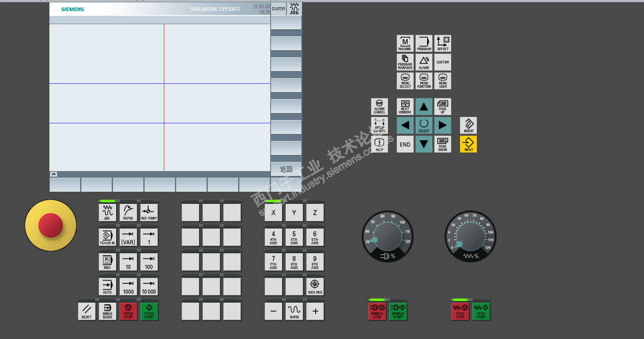Click the RESET key

tap(87, 311)
